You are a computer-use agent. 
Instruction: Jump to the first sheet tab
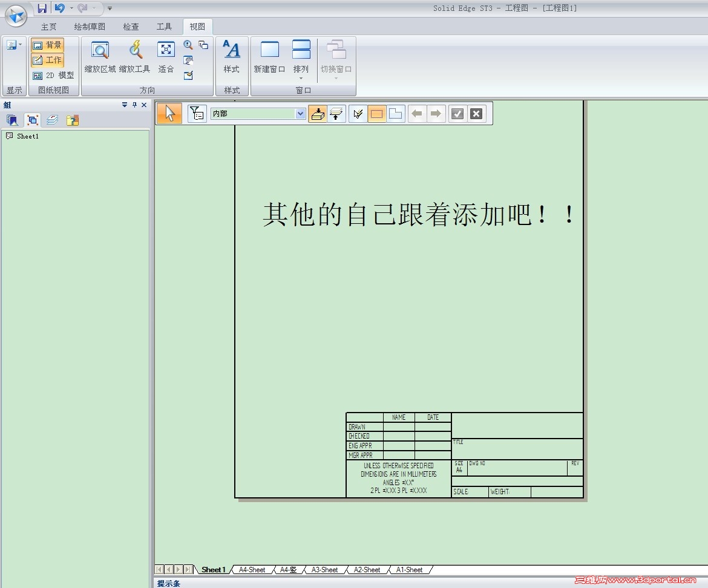click(x=159, y=569)
